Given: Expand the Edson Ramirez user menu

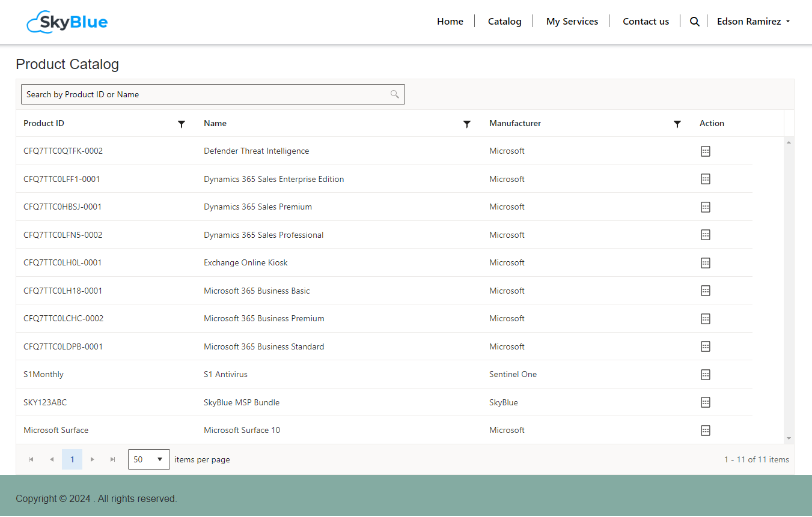Looking at the screenshot, I should pos(753,22).
